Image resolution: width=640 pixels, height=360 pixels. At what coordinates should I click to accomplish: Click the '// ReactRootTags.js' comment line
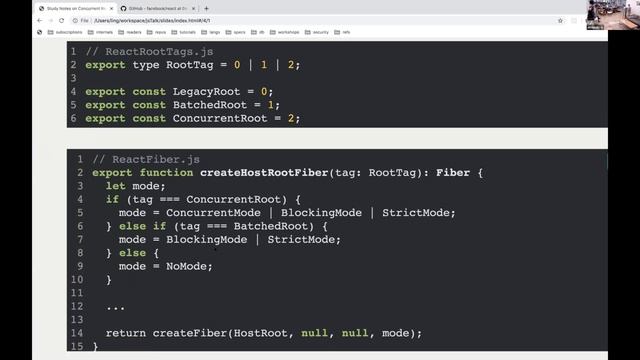click(149, 52)
